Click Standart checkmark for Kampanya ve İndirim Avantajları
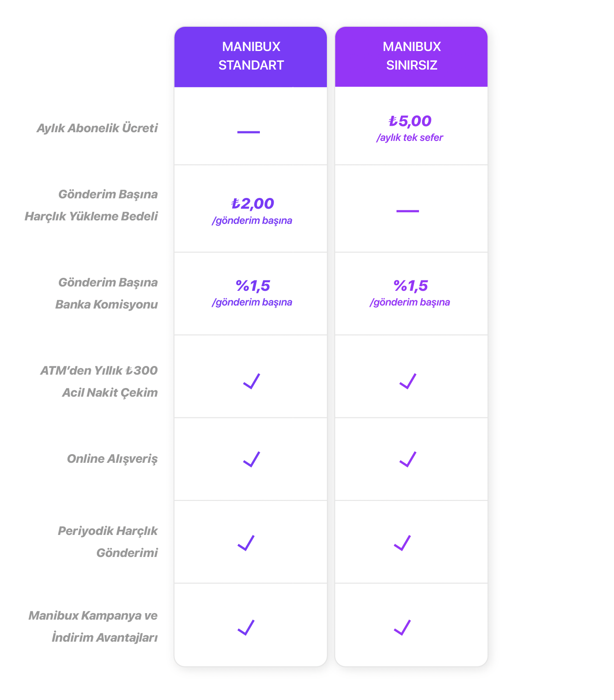 pyautogui.click(x=246, y=627)
